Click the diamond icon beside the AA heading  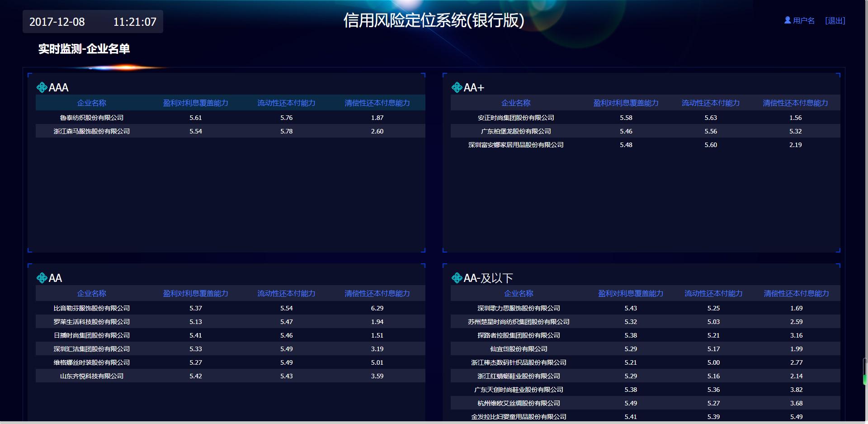tap(42, 278)
